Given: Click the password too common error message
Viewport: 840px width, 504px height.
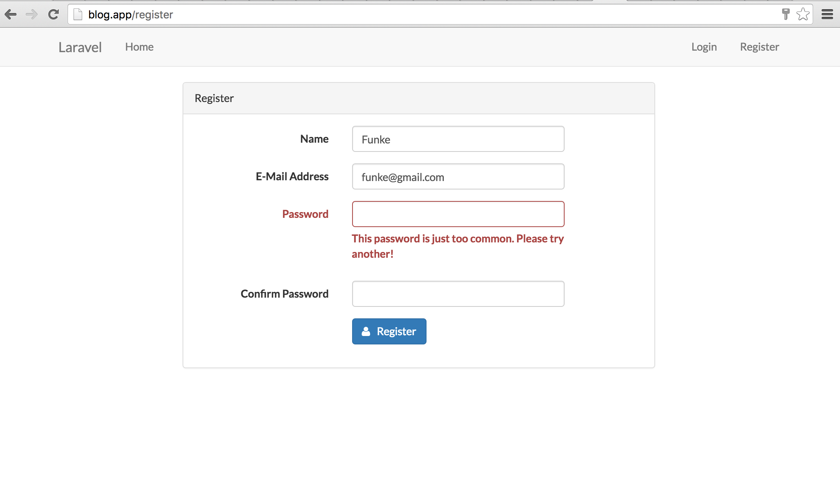Looking at the screenshot, I should click(x=458, y=246).
